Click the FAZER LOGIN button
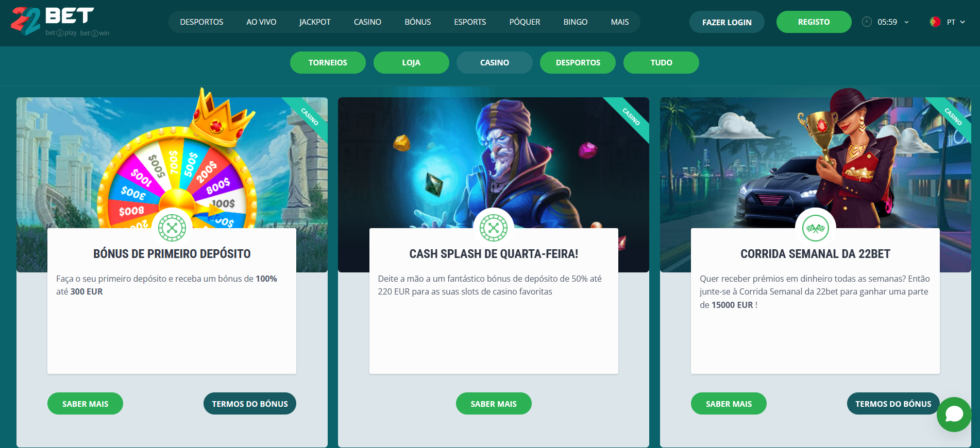980x448 pixels. 726,22
